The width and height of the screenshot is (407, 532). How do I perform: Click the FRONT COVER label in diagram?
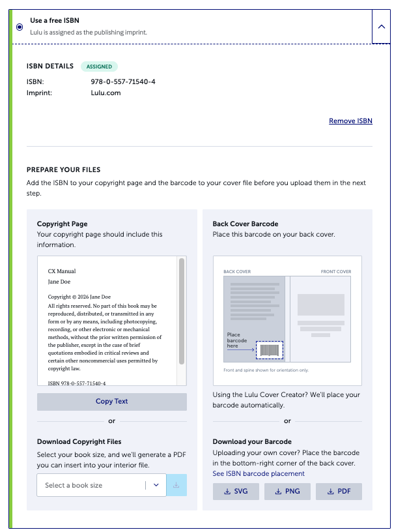tap(336, 272)
